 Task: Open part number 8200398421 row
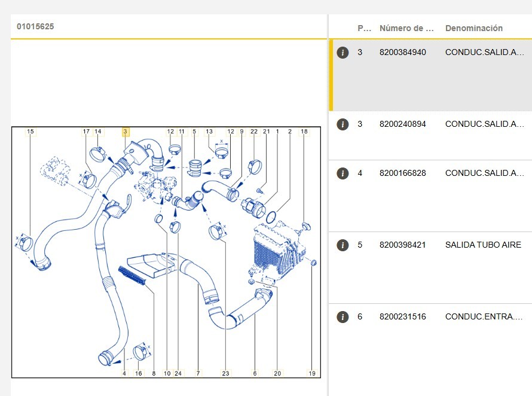click(x=402, y=245)
